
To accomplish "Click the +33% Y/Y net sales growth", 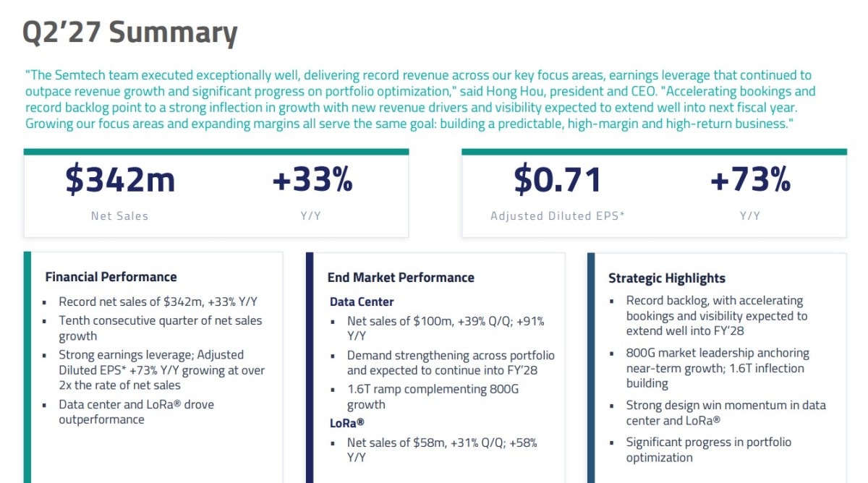I will (312, 180).
